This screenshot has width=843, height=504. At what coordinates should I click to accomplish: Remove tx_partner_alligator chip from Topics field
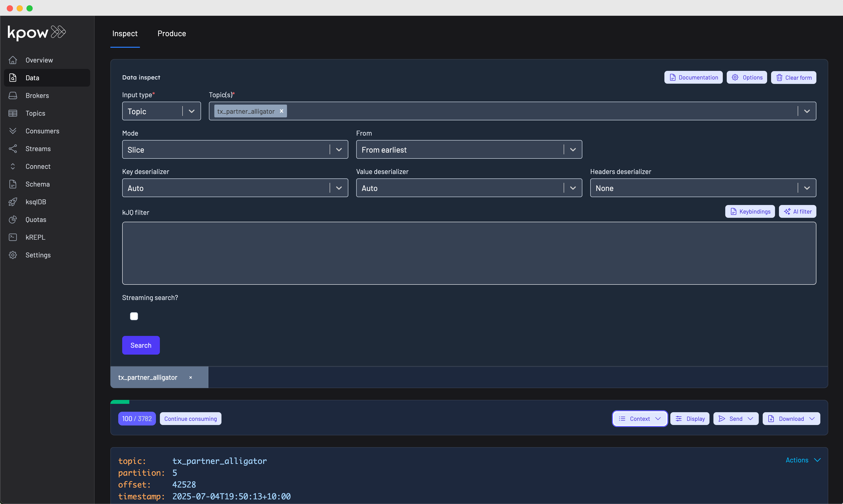[x=282, y=111]
